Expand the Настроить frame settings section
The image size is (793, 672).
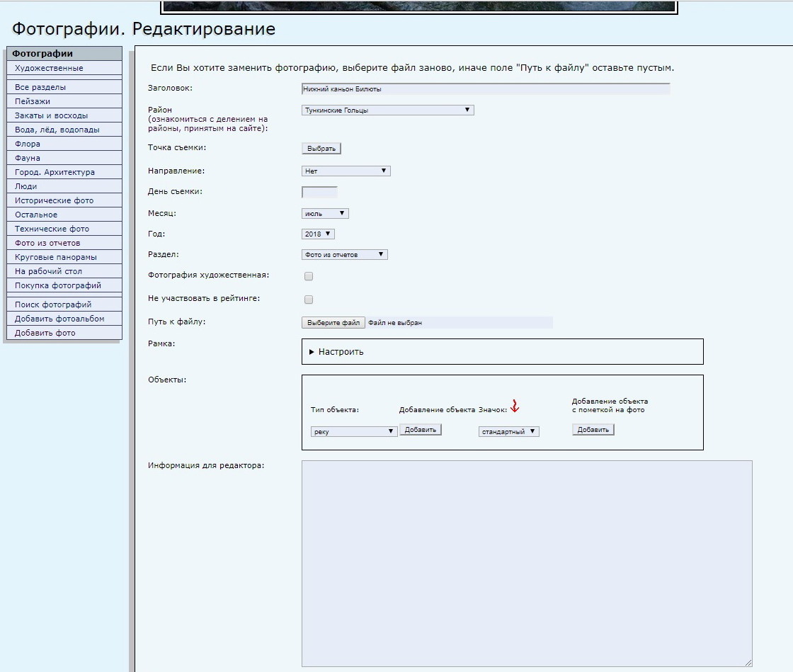[336, 351]
